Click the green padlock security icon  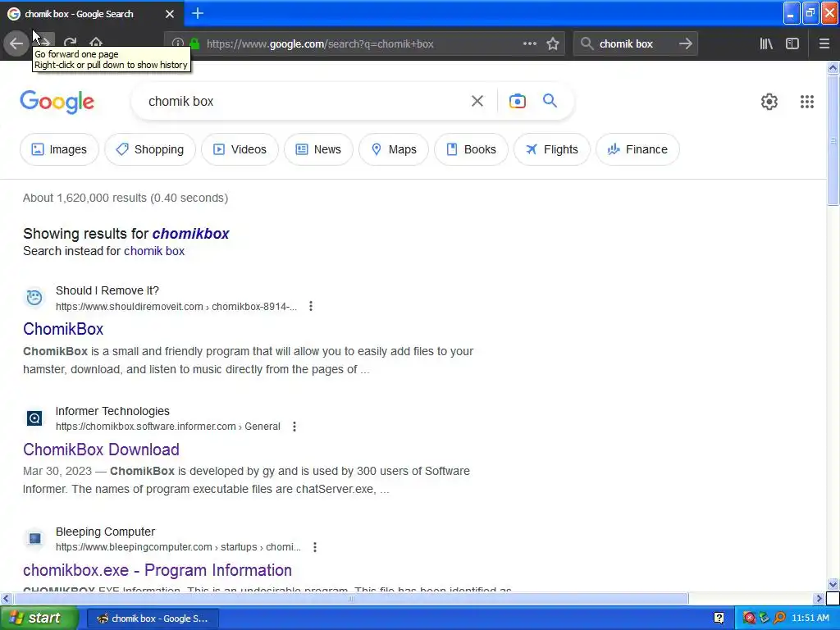coord(194,44)
